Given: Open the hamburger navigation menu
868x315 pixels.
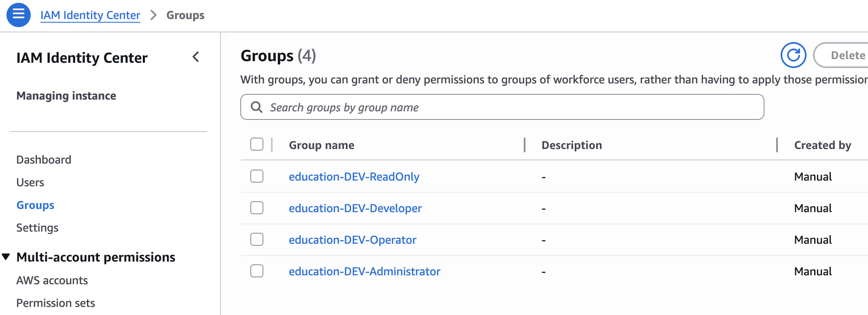Looking at the screenshot, I should pyautogui.click(x=19, y=15).
